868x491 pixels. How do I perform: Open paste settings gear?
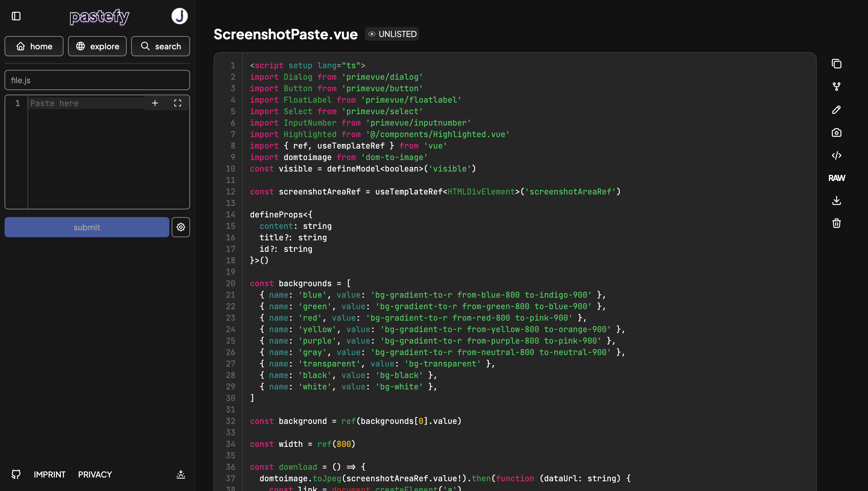[x=181, y=227]
